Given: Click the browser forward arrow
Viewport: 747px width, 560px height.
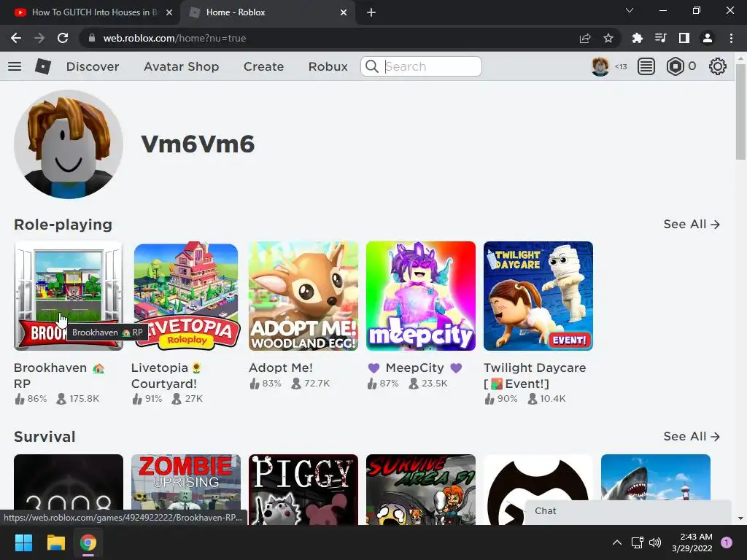Looking at the screenshot, I should (39, 38).
